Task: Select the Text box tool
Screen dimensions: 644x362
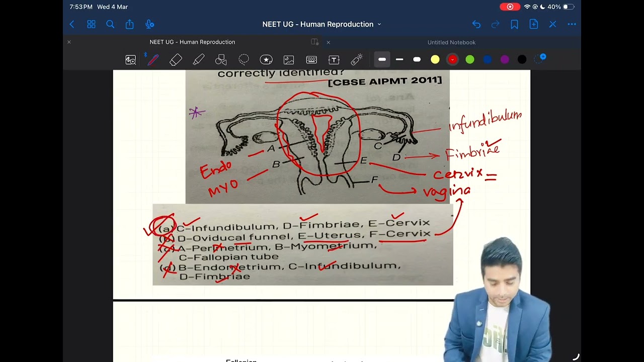Action: tap(334, 60)
